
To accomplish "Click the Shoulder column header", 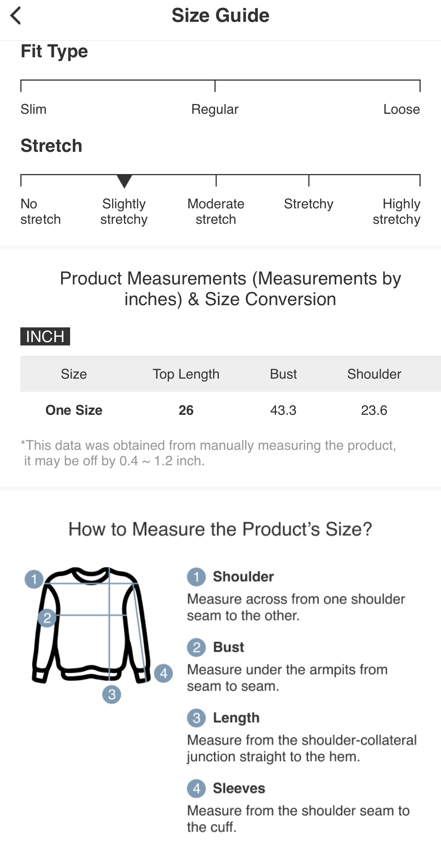I will 374,374.
